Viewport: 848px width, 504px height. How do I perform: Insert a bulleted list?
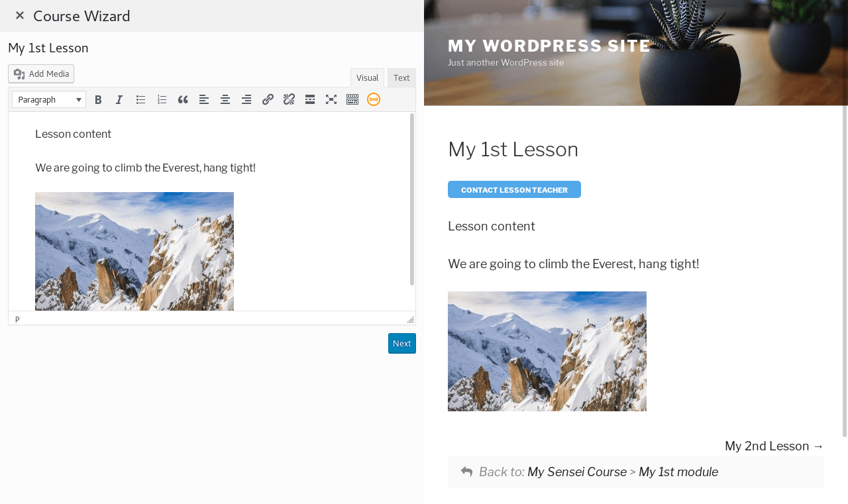140,100
